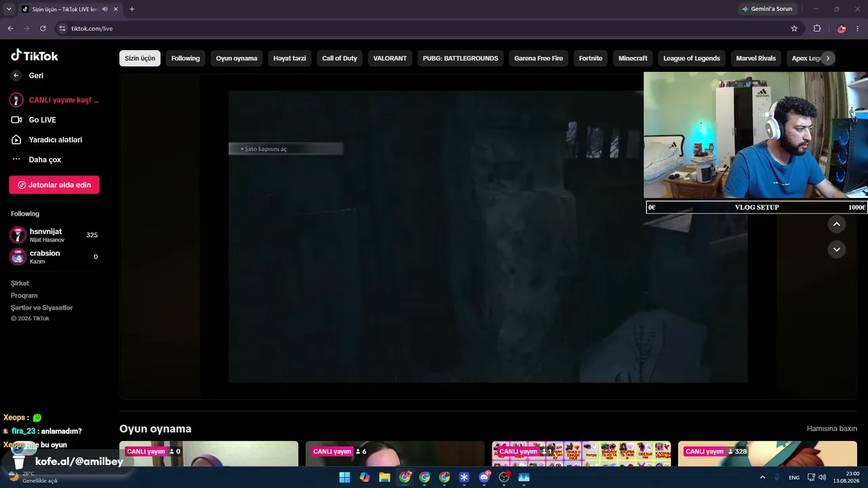
Task: Click the TikTok logo
Action: pyautogui.click(x=35, y=56)
